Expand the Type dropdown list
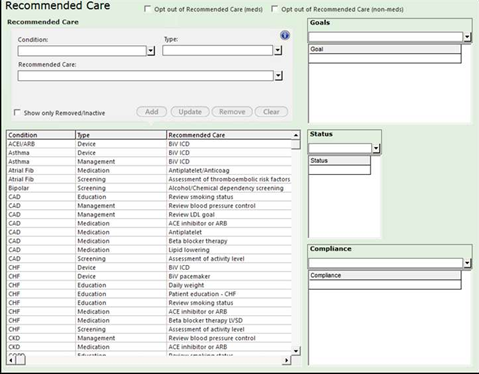 278,50
